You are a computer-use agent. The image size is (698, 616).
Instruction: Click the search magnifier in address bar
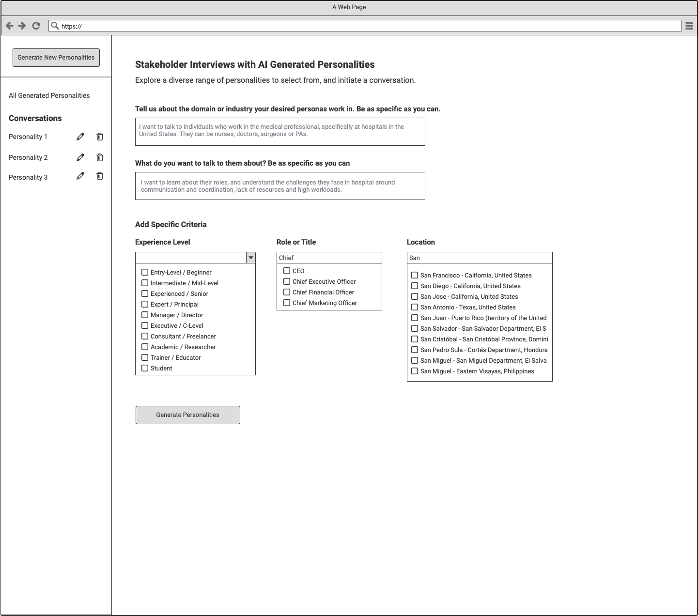[55, 26]
